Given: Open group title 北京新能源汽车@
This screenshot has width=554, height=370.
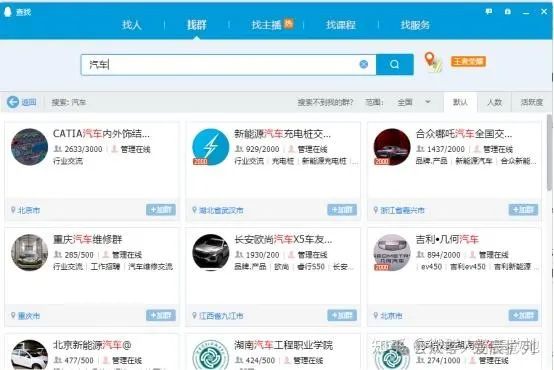Looking at the screenshot, I should (92, 345).
